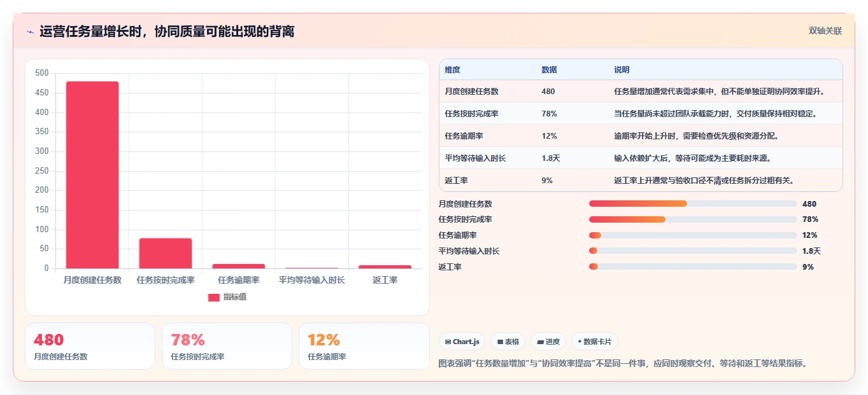Click the 平均等待输入时长 axis label in the chart

[312, 280]
